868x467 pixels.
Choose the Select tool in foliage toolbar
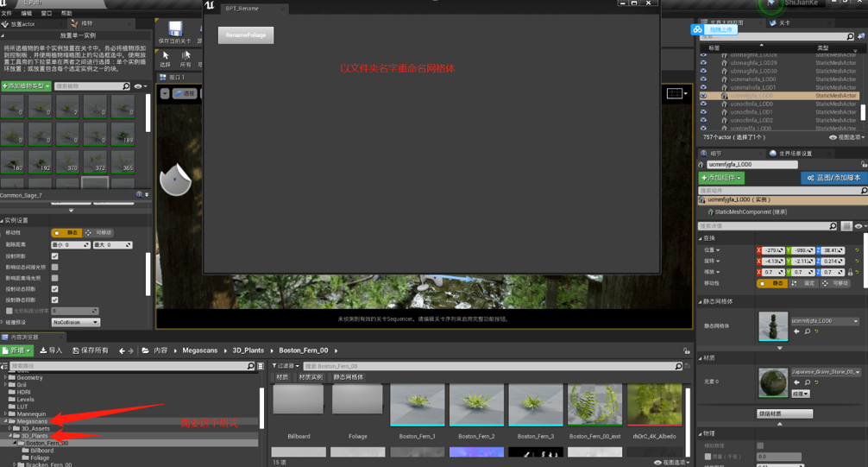pyautogui.click(x=166, y=56)
